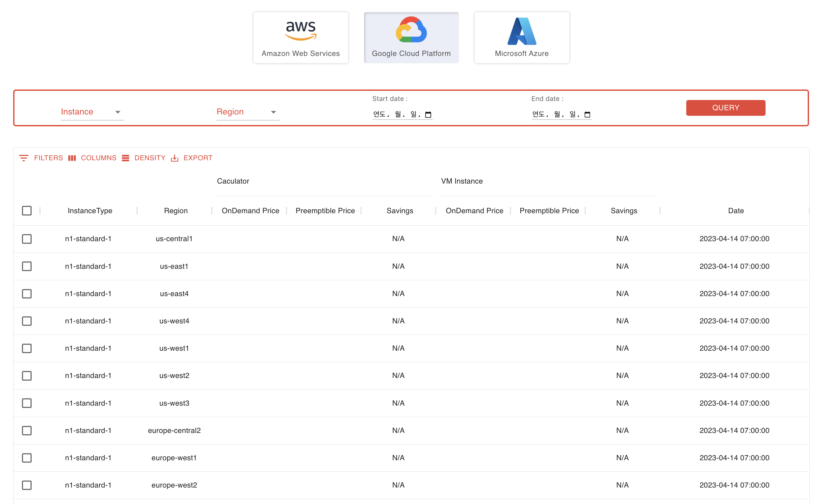
Task: Click the Density icon in the grid toolbar
Action: [x=126, y=158]
